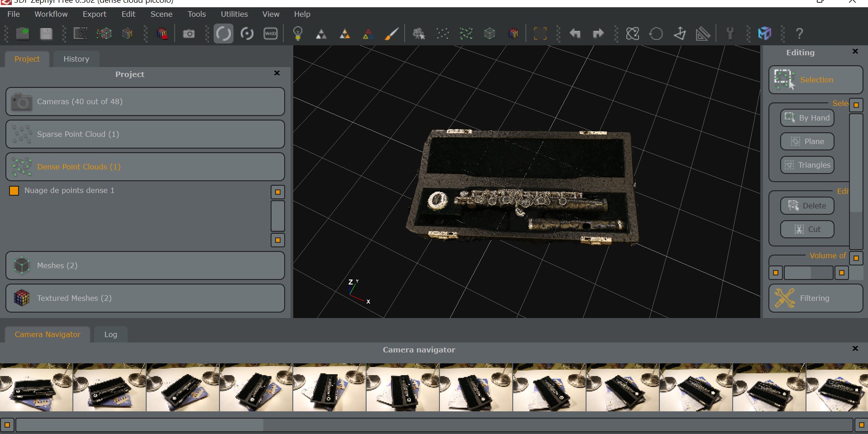Switch to the History tab
Screen dimensions: 868x434
tap(76, 59)
